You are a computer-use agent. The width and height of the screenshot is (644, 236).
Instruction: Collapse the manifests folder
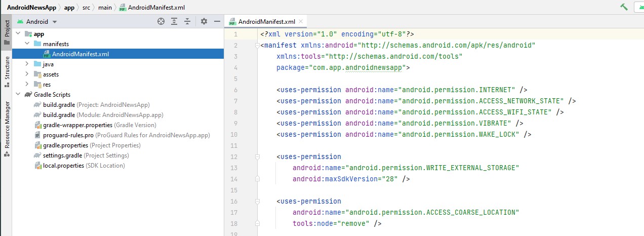27,44
